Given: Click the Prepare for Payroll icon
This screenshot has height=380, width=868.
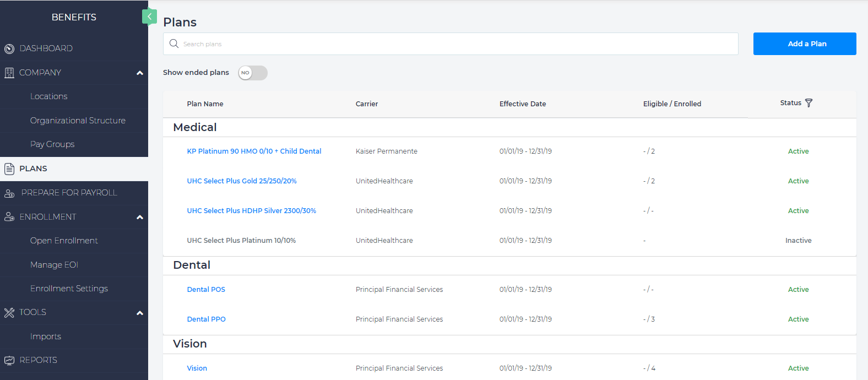Looking at the screenshot, I should pos(9,193).
